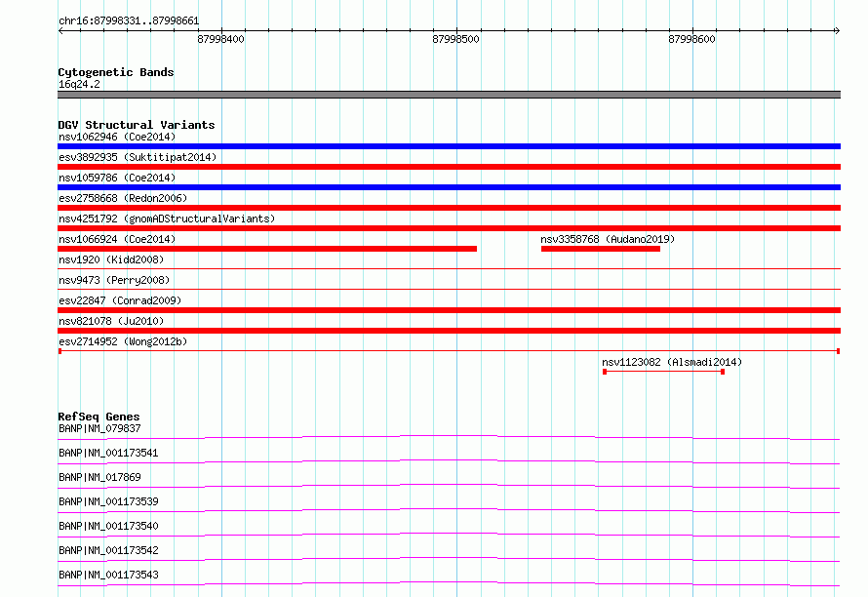Click the chr16:87998331..87998661 region label
Image resolution: width=868 pixels, height=597 pixels.
[129, 21]
